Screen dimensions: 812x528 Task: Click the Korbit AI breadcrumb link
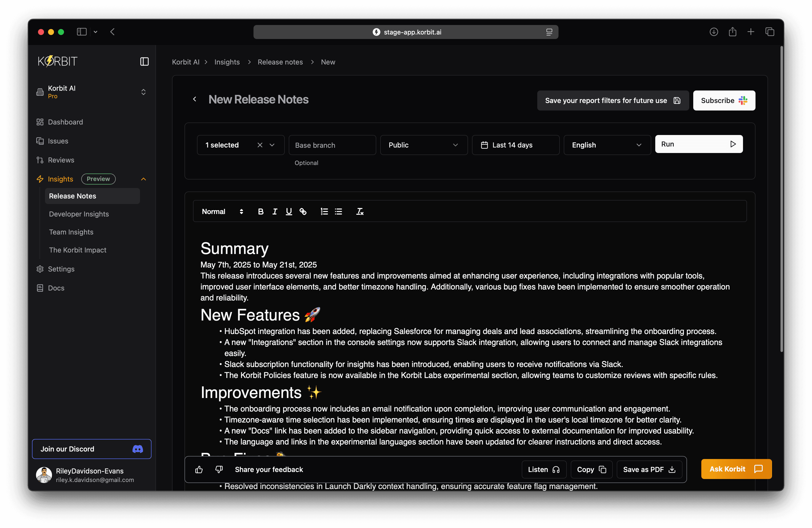(x=185, y=62)
